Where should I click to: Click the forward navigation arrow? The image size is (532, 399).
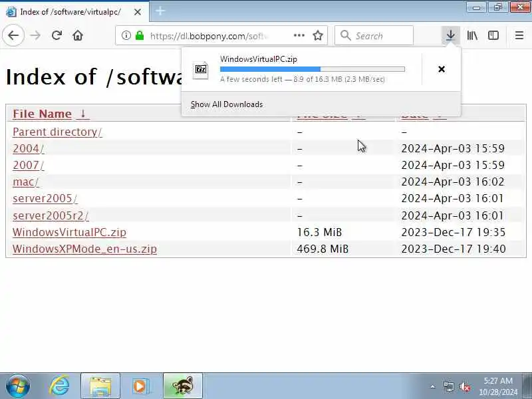35,35
